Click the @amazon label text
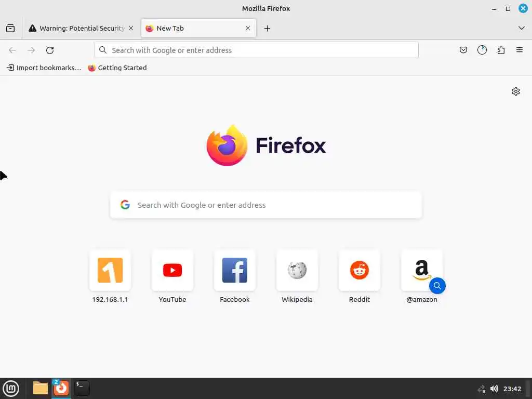532x399 pixels. pos(422,300)
